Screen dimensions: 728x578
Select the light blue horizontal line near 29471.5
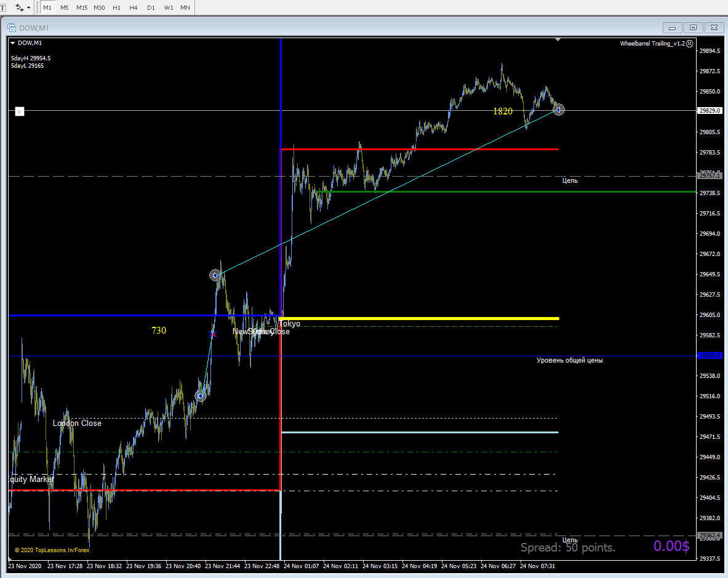420,432
